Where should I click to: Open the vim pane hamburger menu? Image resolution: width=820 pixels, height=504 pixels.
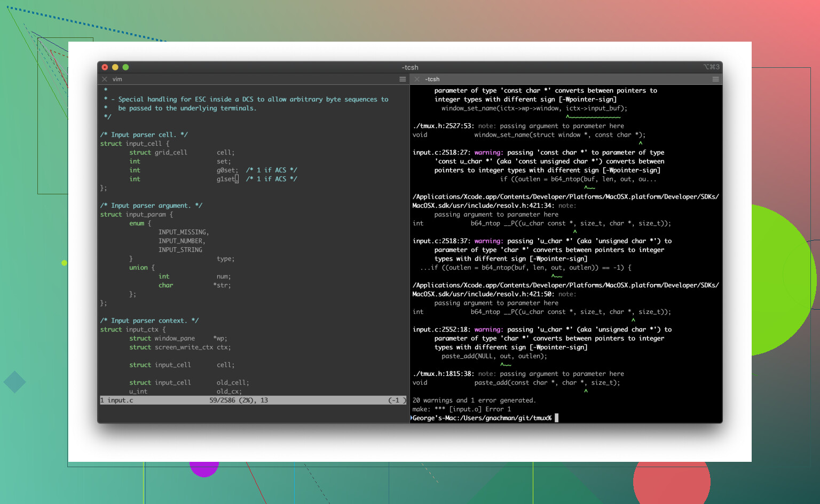pyautogui.click(x=403, y=79)
